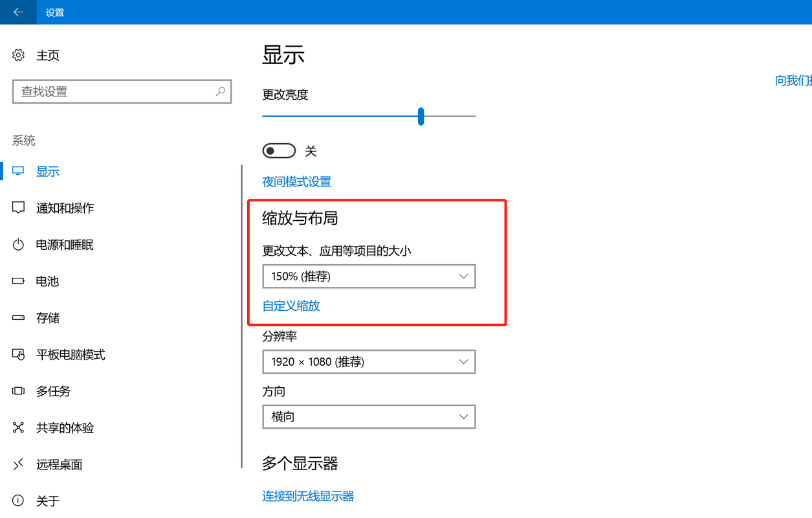Open 电源和睡眠 settings

coord(65,245)
